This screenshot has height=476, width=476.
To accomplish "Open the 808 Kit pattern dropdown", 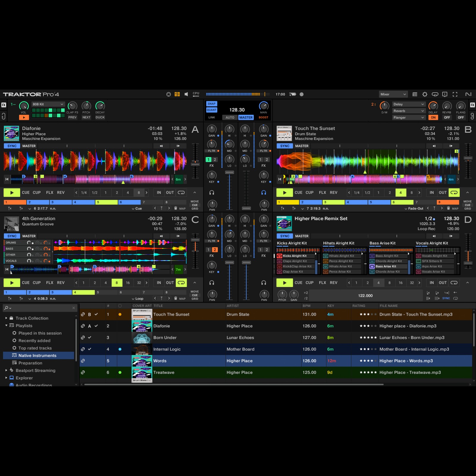I will click(x=48, y=104).
